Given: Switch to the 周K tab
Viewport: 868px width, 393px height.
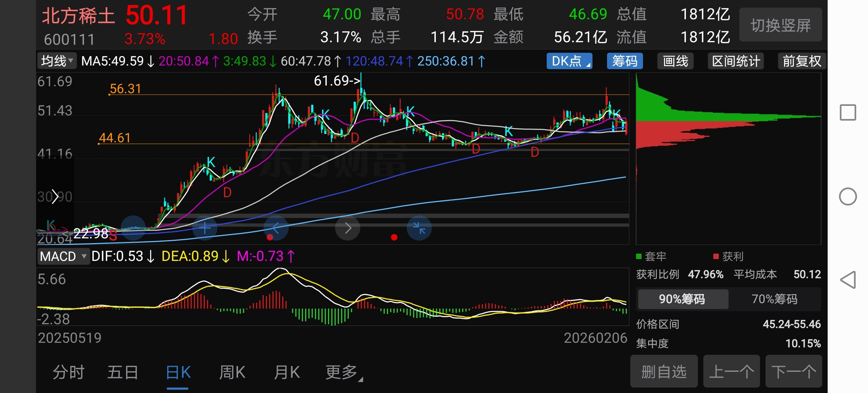Looking at the screenshot, I should point(232,373).
